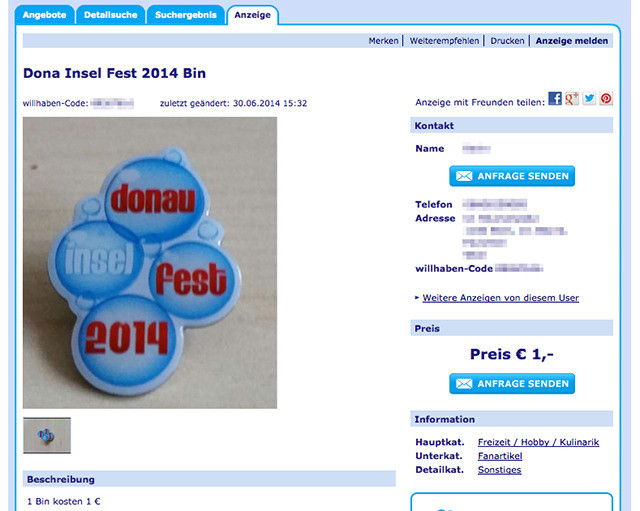640x511 pixels.
Task: Open Weitere Anzeigen von diesem User
Action: pyautogui.click(x=500, y=298)
